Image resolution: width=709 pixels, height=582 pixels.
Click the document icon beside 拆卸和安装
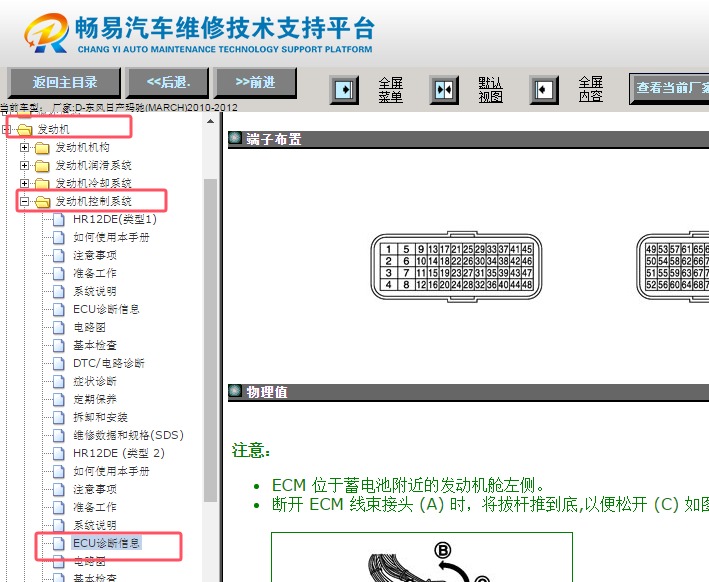59,417
